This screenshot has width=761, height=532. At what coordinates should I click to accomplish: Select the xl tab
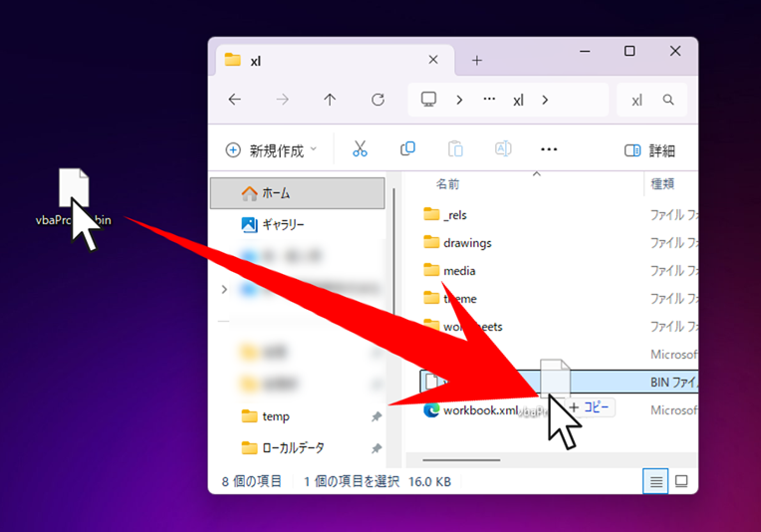coord(335,60)
